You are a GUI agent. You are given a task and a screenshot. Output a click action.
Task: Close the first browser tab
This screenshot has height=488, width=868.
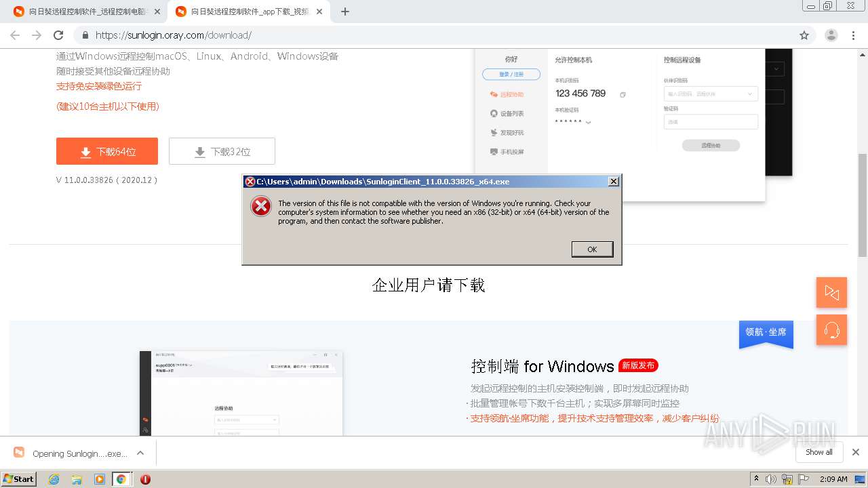click(157, 12)
